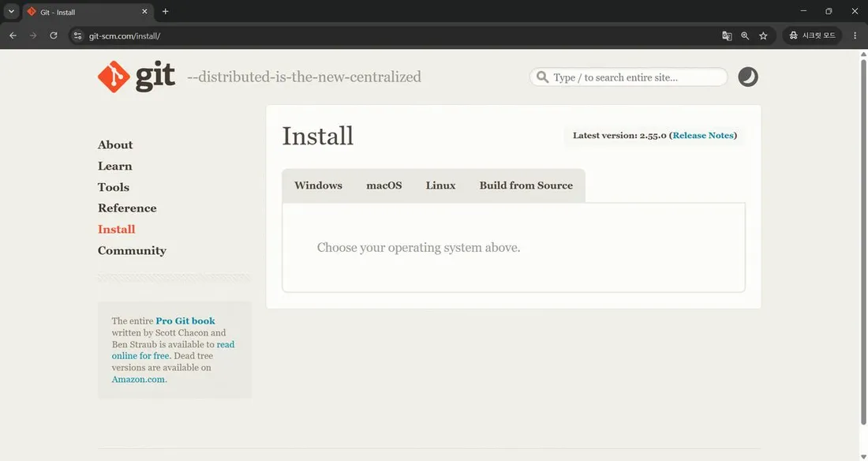Switch to the Windows tab

(318, 186)
